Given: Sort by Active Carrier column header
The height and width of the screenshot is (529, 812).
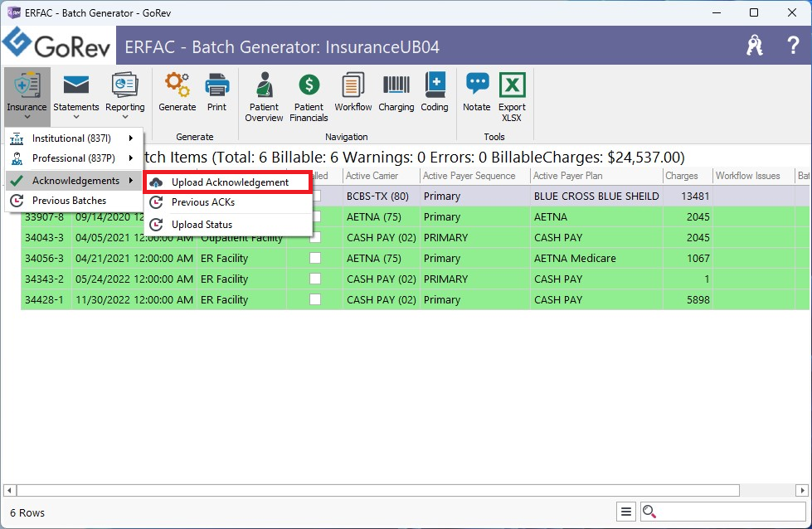Looking at the screenshot, I should click(x=382, y=176).
